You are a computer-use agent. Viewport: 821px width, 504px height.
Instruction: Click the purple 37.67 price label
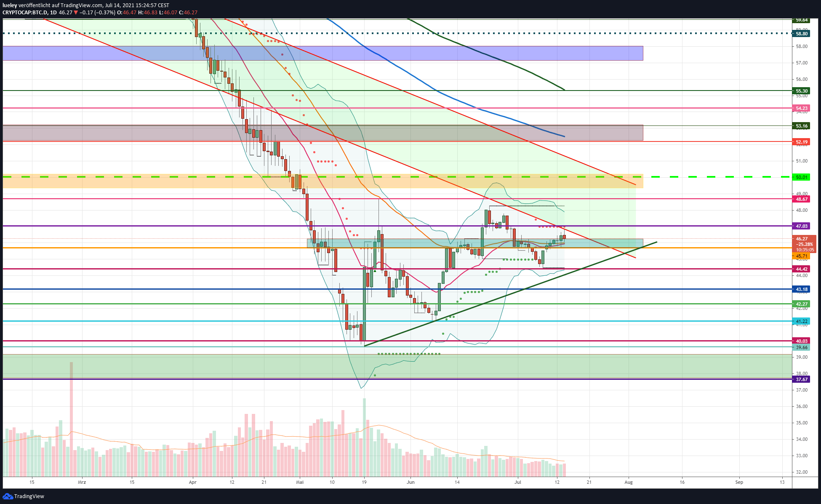802,379
